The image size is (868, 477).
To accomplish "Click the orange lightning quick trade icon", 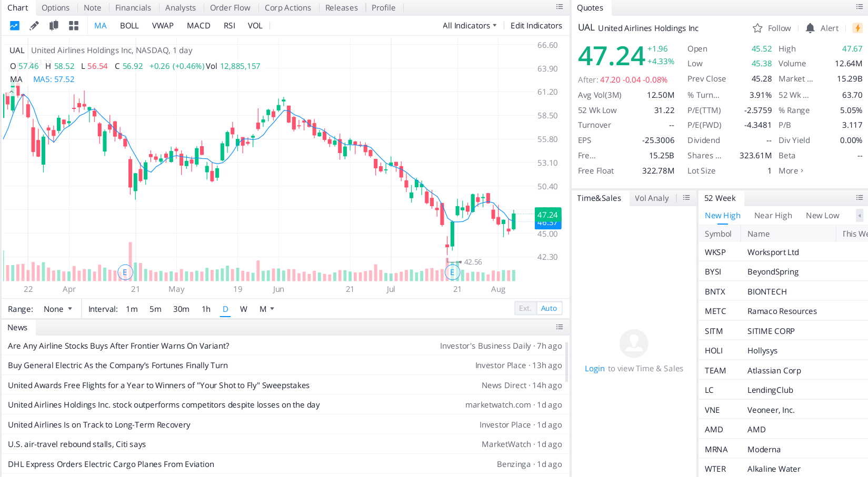I will 857,28.
